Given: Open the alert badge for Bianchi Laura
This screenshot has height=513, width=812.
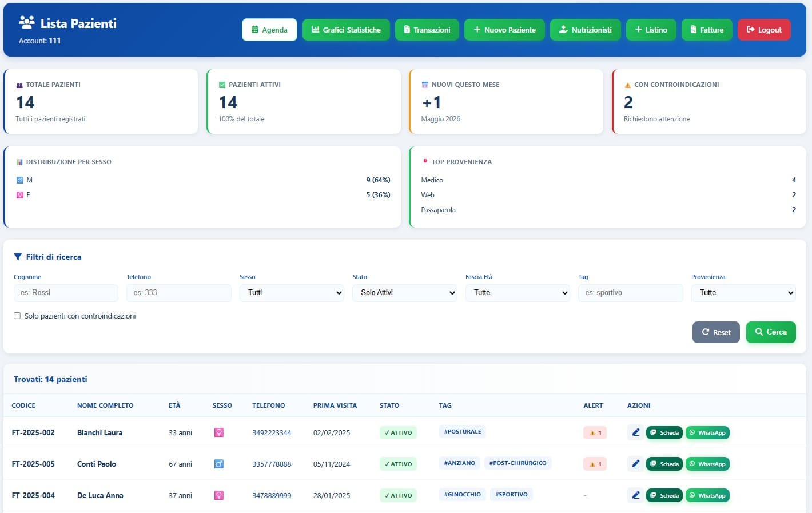Looking at the screenshot, I should [x=595, y=433].
